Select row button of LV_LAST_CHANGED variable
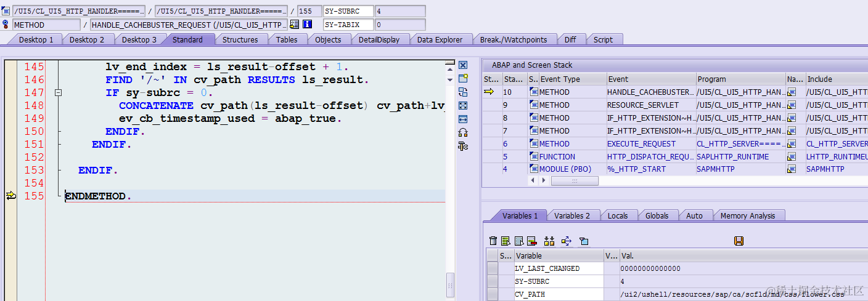Image resolution: width=868 pixels, height=301 pixels. tap(492, 268)
